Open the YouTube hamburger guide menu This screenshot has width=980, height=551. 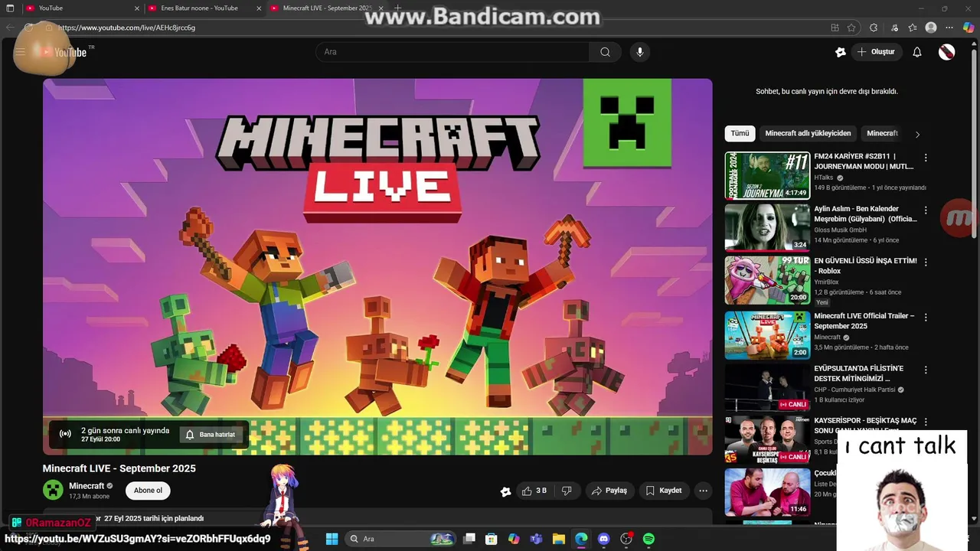click(20, 52)
